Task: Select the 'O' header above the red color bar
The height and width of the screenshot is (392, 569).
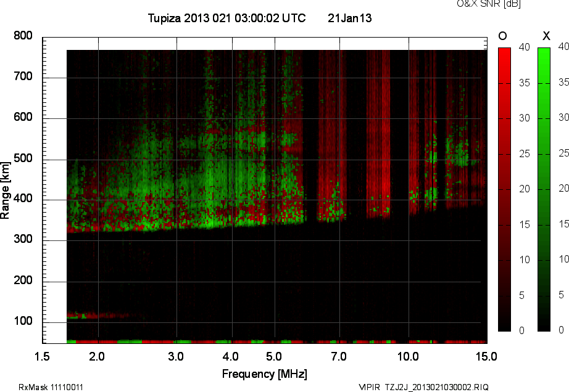Action: point(502,36)
